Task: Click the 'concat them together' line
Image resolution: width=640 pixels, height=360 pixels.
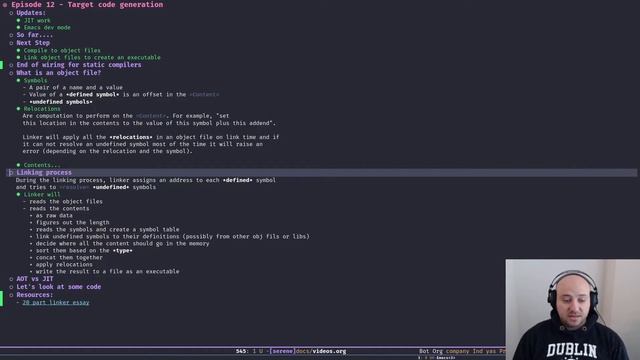Action: point(69,258)
